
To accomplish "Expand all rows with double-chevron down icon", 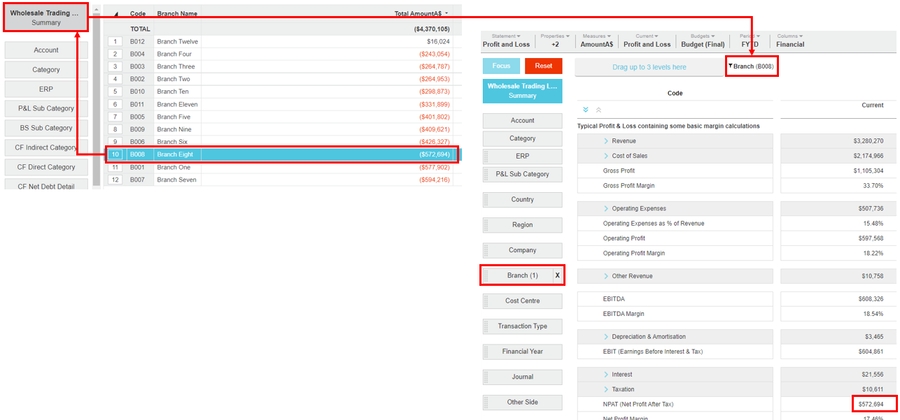I will [585, 110].
